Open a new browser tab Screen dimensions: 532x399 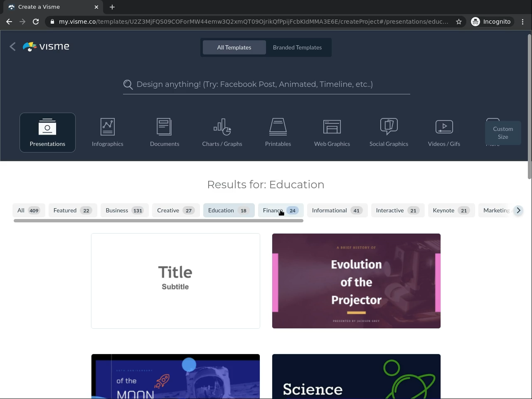pyautogui.click(x=112, y=7)
